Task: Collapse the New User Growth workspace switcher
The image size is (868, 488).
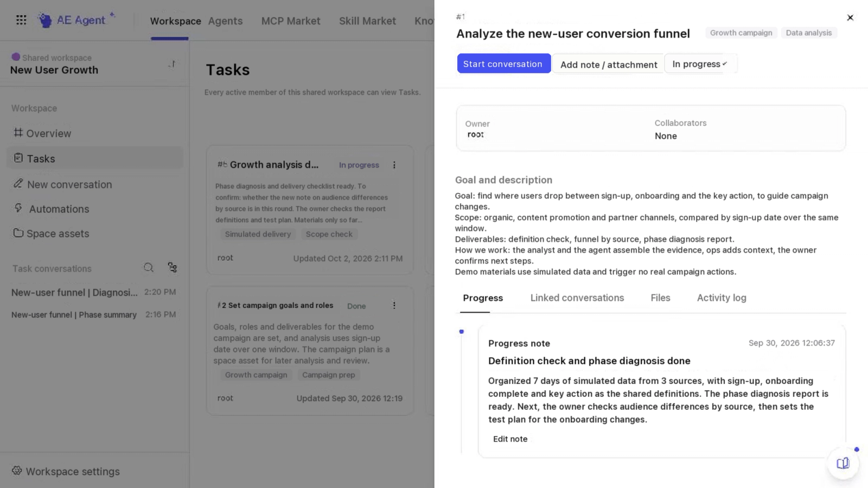Action: tap(172, 64)
